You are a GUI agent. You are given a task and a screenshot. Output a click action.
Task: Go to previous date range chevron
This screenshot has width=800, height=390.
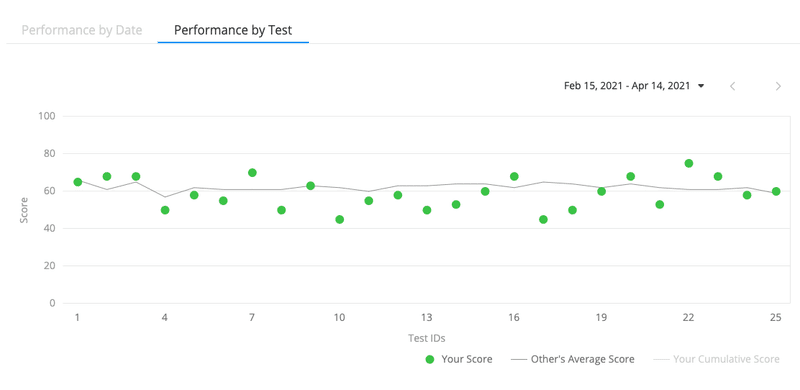point(732,86)
